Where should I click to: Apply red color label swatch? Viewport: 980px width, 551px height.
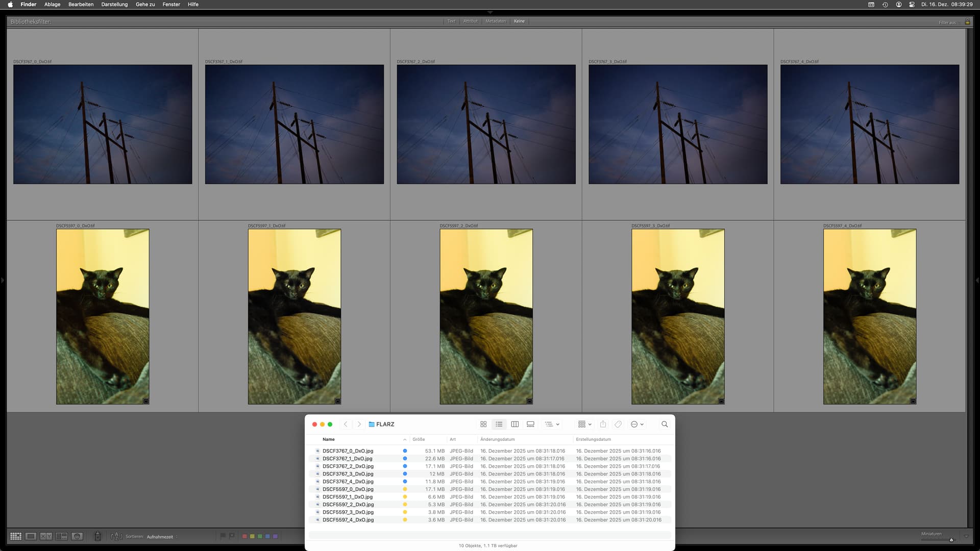tap(244, 536)
